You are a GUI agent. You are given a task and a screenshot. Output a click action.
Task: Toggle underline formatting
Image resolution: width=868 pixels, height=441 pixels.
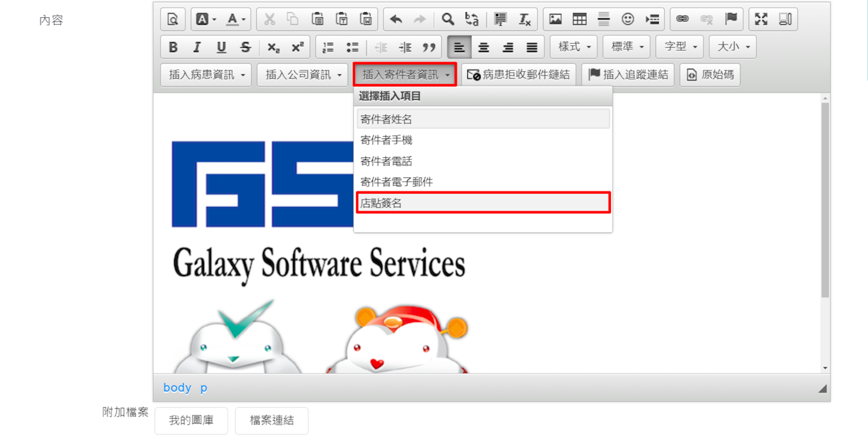[x=221, y=47]
